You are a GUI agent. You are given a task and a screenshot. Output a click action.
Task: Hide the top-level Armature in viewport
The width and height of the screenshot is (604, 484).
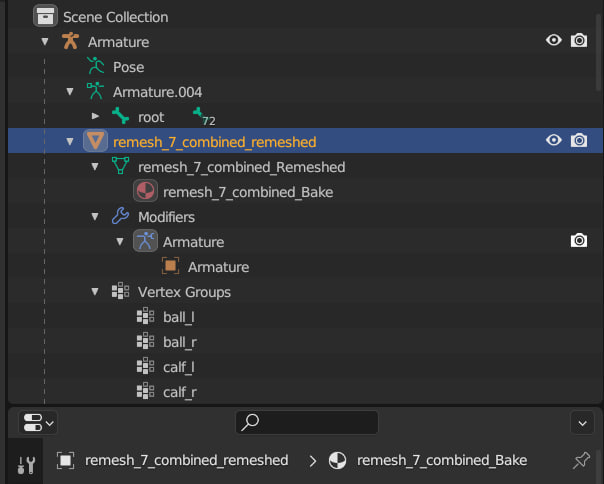point(554,41)
